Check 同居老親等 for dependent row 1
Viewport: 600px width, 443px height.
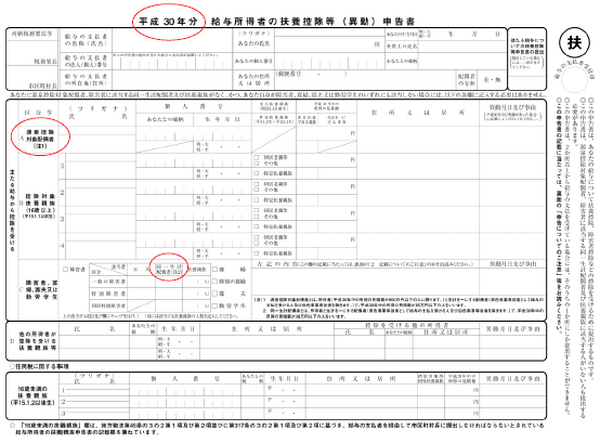256,157
